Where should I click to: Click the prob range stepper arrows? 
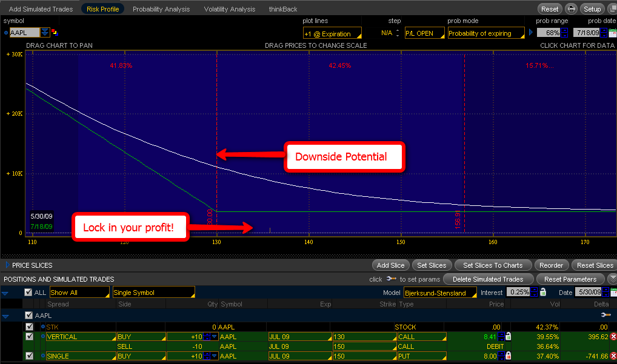[565, 33]
